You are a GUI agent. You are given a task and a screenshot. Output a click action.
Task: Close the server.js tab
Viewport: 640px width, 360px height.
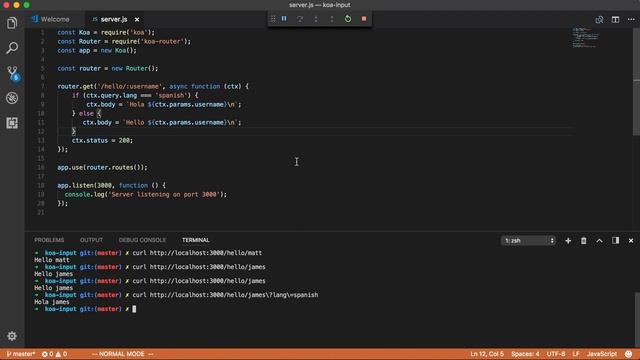pyautogui.click(x=137, y=20)
